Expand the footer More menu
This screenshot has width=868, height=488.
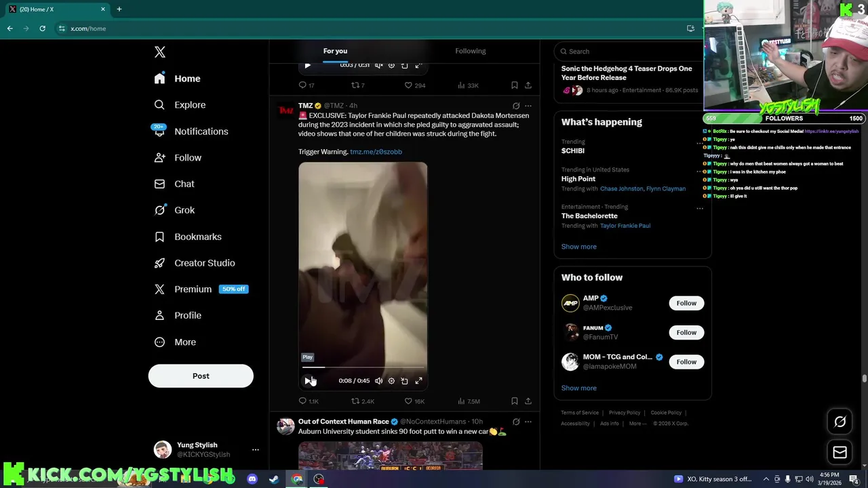[x=637, y=424]
